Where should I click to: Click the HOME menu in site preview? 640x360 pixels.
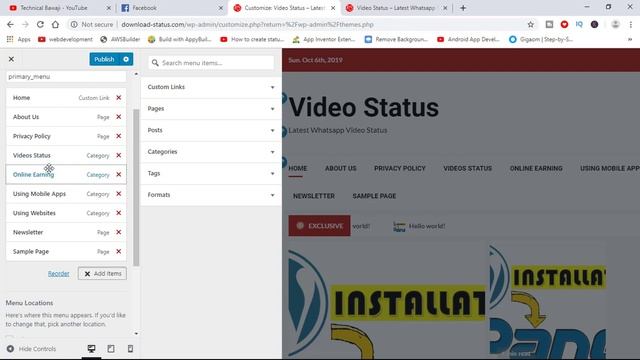[x=298, y=168]
